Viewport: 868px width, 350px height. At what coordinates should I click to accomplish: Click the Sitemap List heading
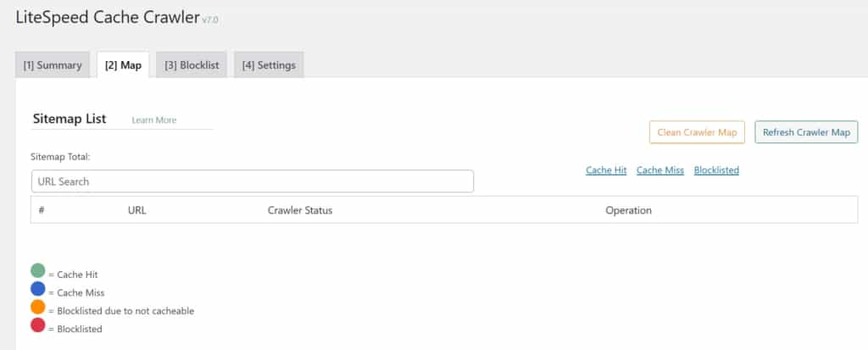tap(70, 119)
